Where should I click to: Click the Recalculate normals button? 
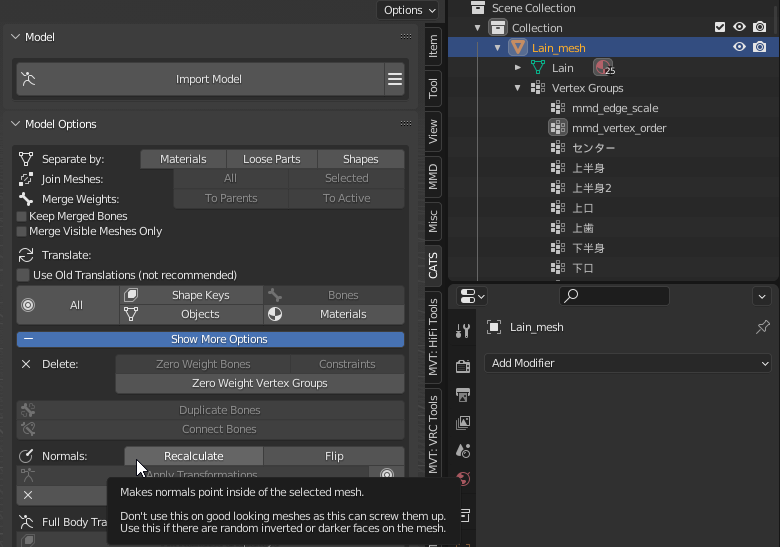coord(193,456)
